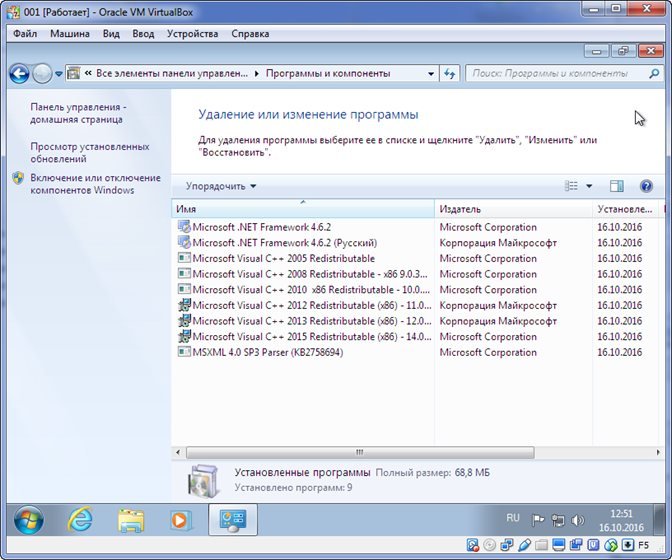Screen dimensions: 672x560
Task: Click VirtualBox display status icon
Action: (x=559, y=545)
